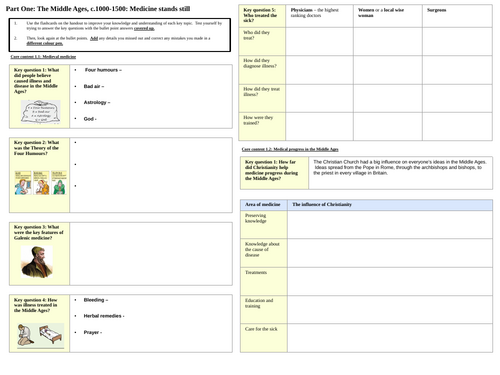Screen dimensions: 500x375
Task: Click the blank cell next to 'Treatments'
Action: tap(390, 281)
